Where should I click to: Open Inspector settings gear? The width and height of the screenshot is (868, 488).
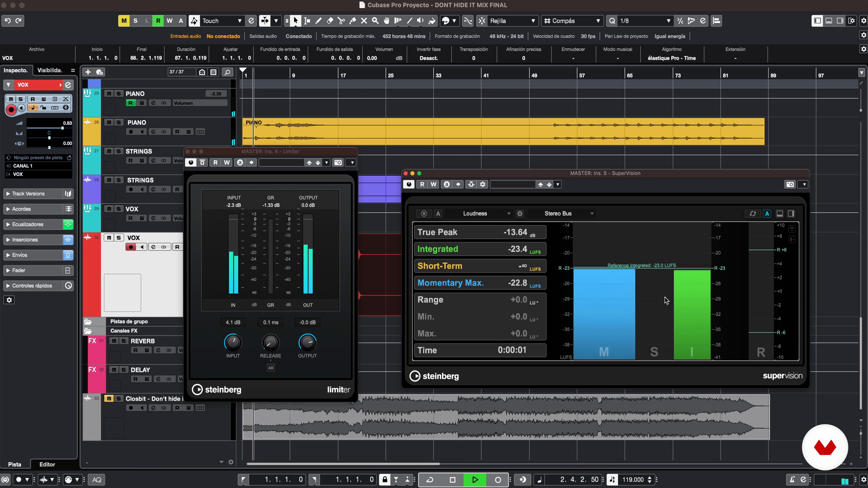(9, 300)
